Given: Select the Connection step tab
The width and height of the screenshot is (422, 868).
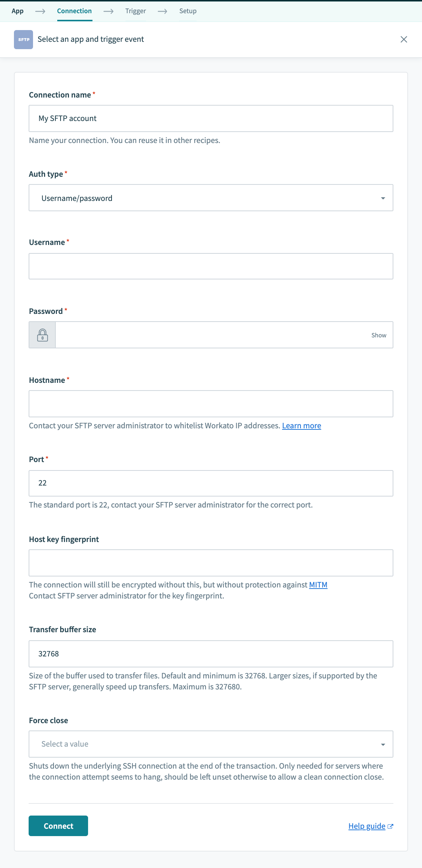Looking at the screenshot, I should click(74, 11).
